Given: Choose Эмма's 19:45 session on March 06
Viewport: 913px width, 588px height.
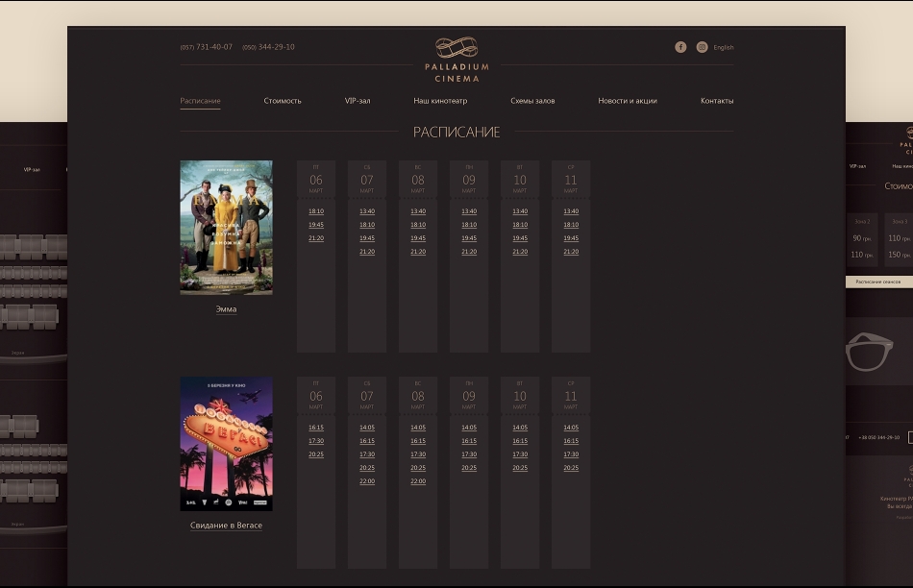Looking at the screenshot, I should (x=316, y=225).
